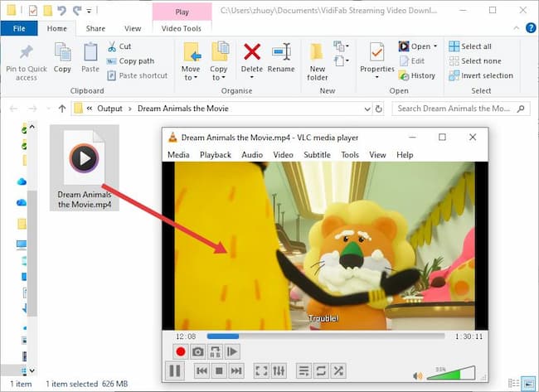Click Paste shortcut
This screenshot has width=539, height=392.
coord(137,75)
